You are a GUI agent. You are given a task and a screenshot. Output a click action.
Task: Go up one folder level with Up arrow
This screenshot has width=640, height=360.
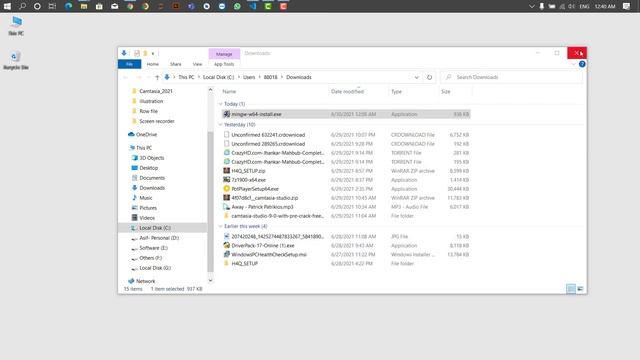coord(157,77)
